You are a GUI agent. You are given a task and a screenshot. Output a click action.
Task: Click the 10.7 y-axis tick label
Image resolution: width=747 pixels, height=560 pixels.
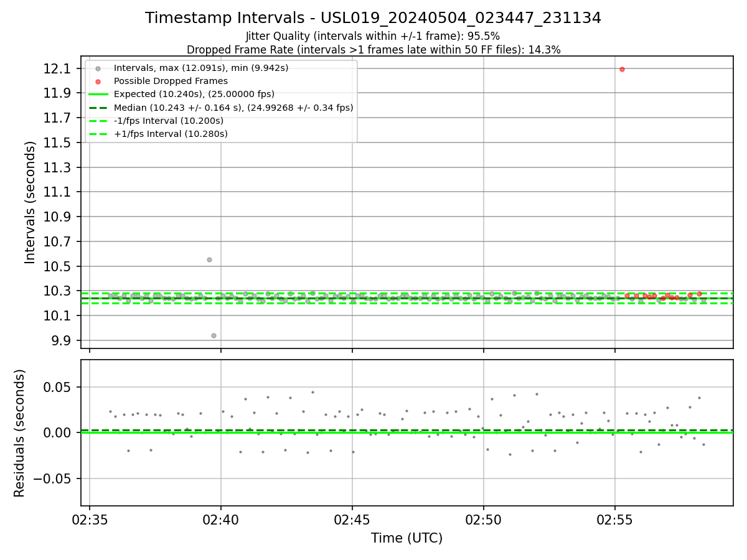click(x=58, y=241)
